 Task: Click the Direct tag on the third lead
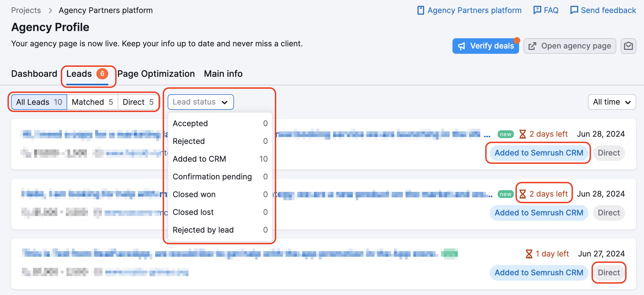[x=609, y=273]
